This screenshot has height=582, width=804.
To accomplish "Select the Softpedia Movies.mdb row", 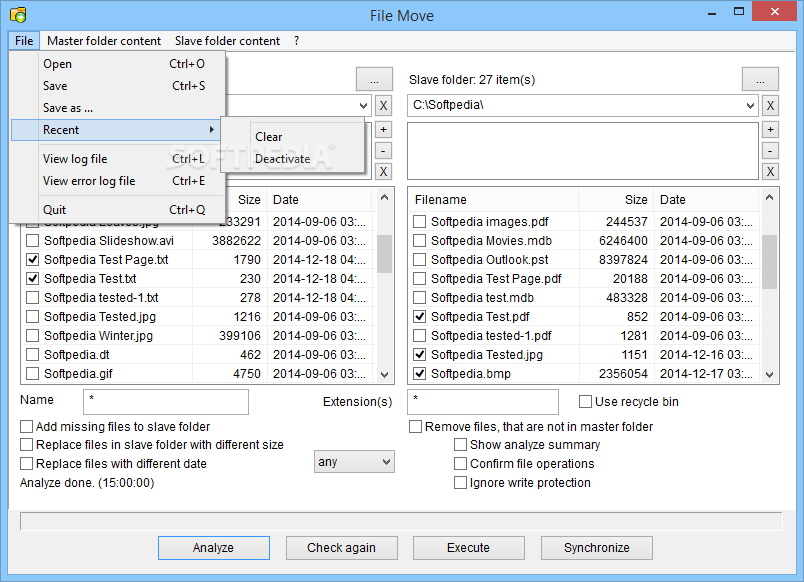I will point(584,240).
